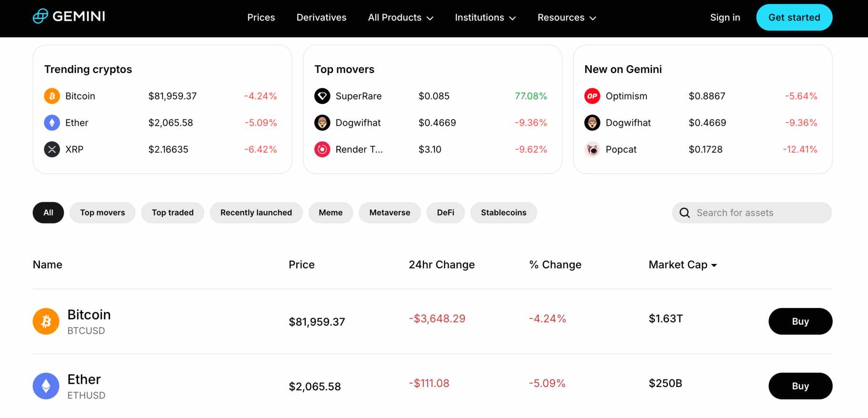Buy Bitcoin with its Buy button

tap(800, 321)
